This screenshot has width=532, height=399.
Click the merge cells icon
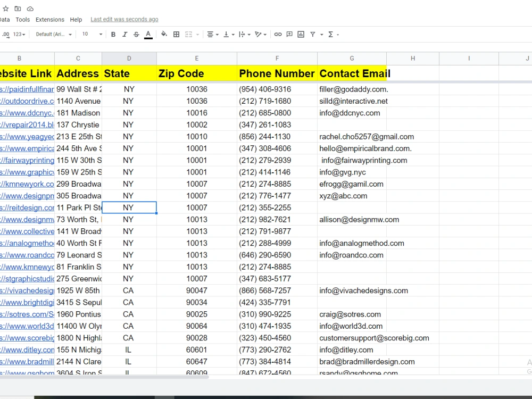(x=189, y=34)
